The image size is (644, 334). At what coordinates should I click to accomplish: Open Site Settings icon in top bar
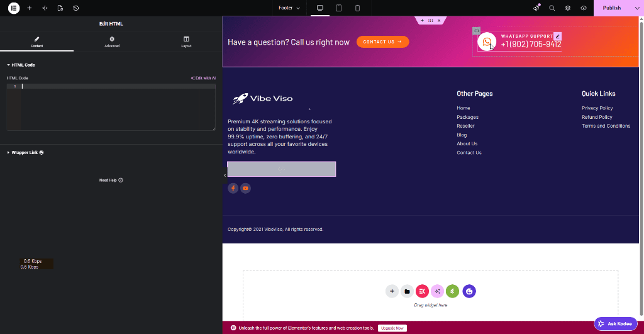click(x=45, y=8)
